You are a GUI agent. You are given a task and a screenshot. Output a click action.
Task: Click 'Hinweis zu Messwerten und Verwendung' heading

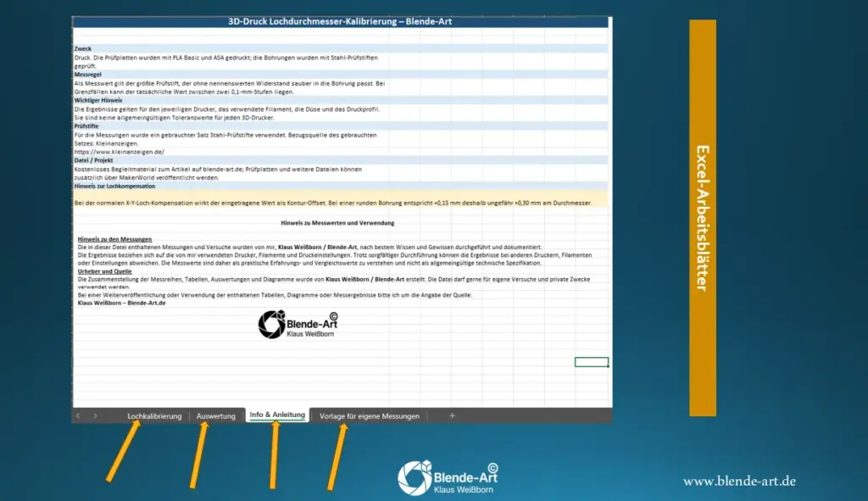point(337,223)
